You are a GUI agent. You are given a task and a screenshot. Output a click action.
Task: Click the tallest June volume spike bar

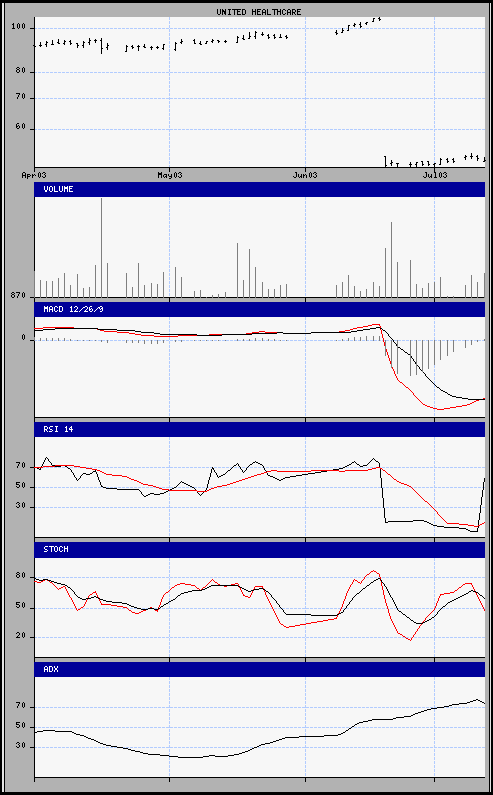click(x=392, y=259)
